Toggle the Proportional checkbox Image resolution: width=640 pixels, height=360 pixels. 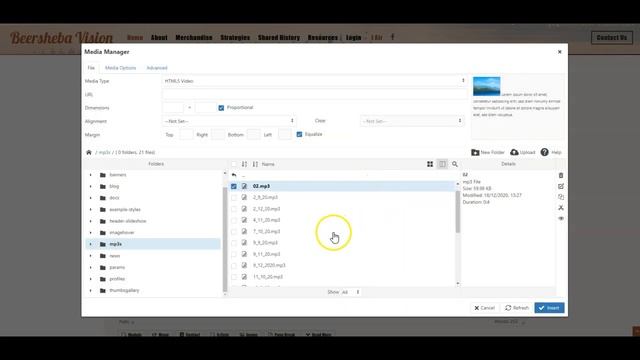coord(221,108)
